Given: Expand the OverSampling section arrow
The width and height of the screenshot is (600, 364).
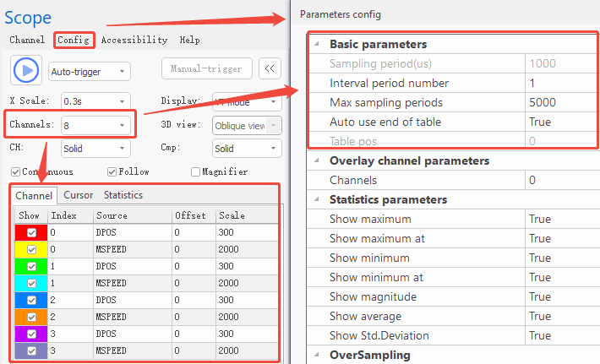Looking at the screenshot, I should (x=316, y=355).
